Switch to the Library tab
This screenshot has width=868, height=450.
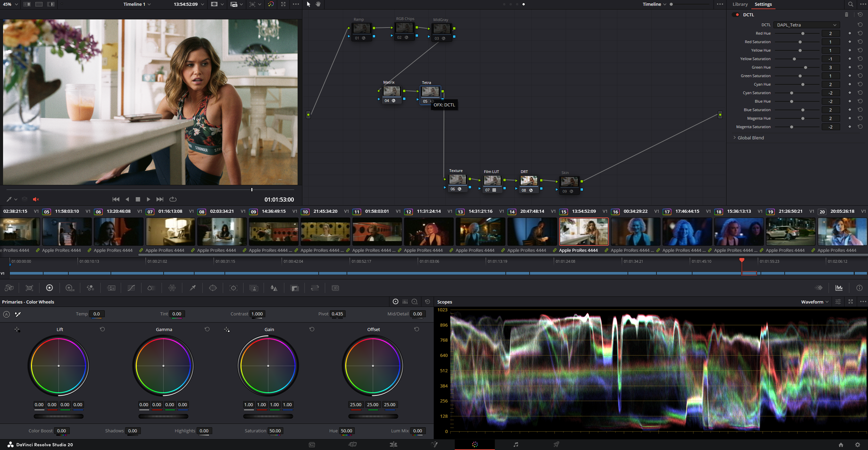coord(740,4)
